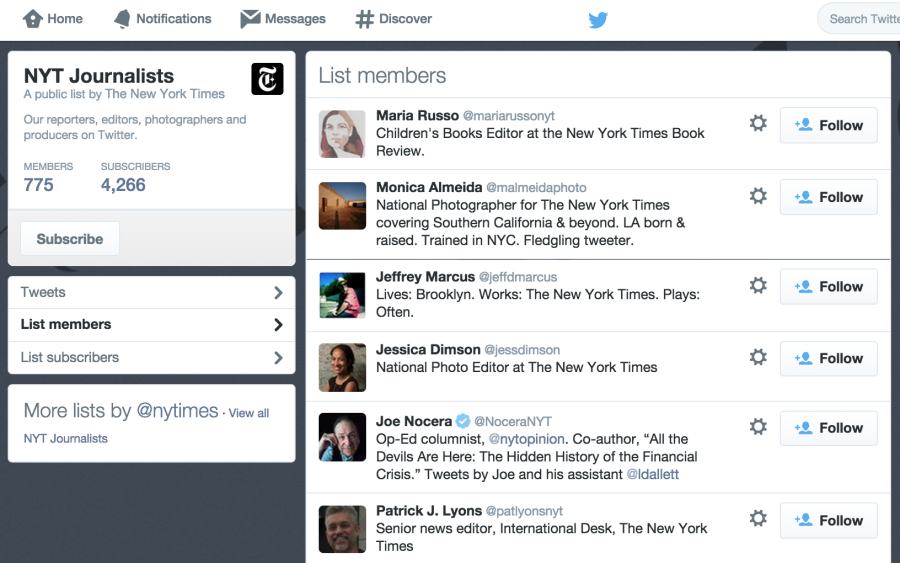Click the @jessdimson handle

(x=522, y=350)
